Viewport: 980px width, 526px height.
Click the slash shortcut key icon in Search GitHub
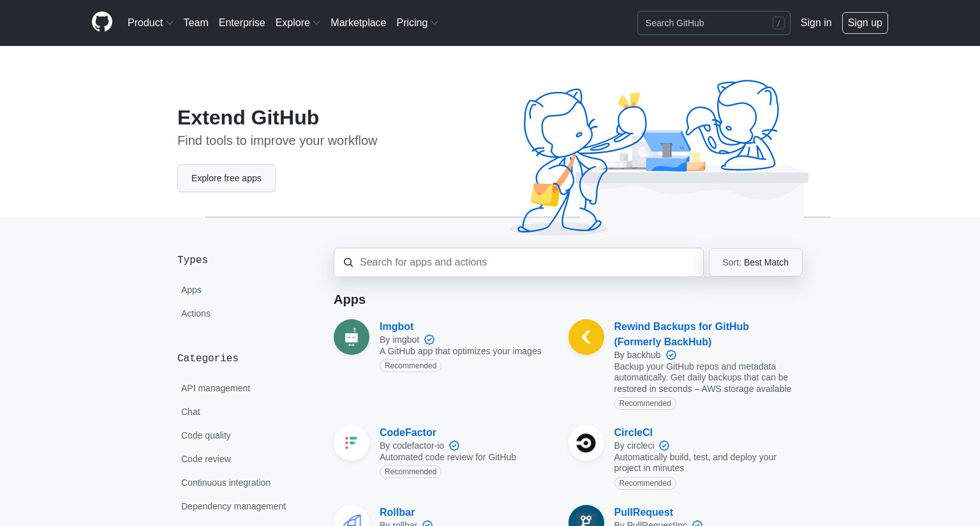(x=778, y=23)
